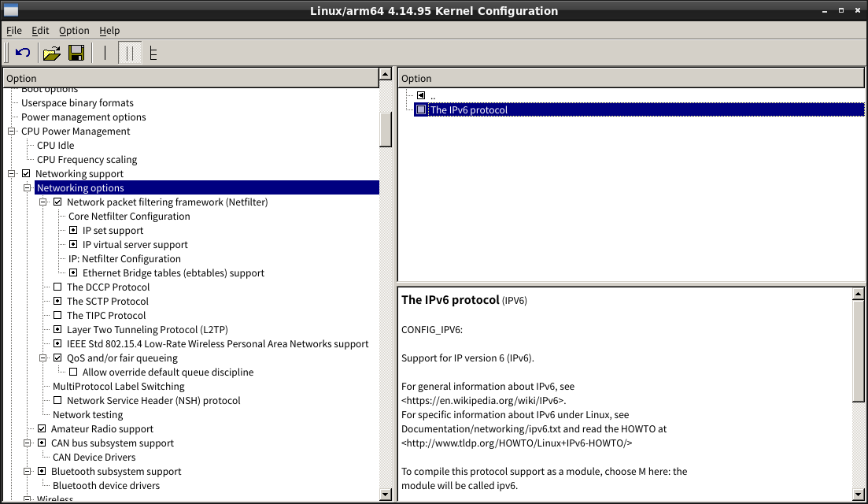Toggle the Amateur Radio support checkbox

[42, 429]
